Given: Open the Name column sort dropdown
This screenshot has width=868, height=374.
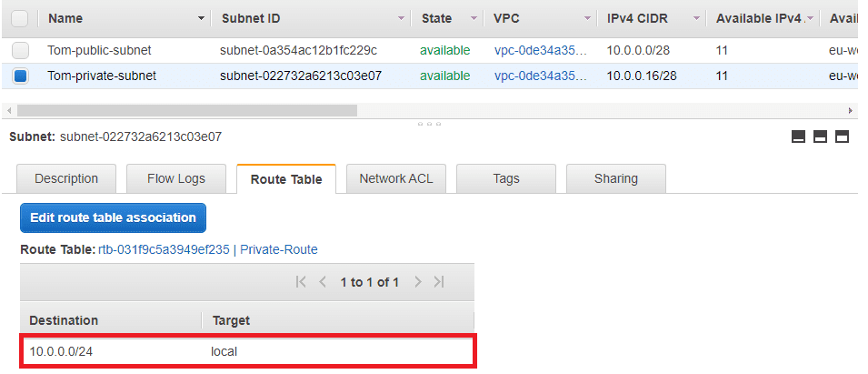Looking at the screenshot, I should click(200, 18).
